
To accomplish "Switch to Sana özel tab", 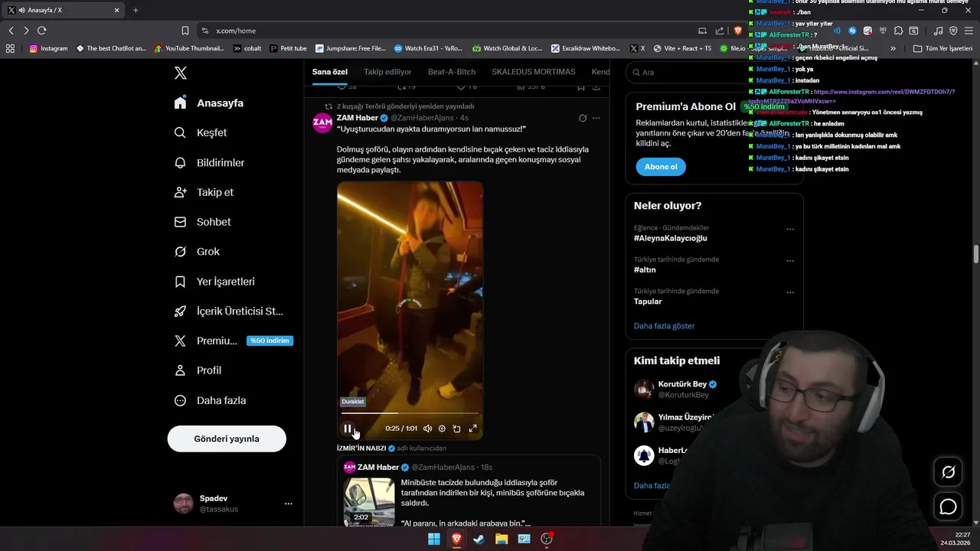I will pos(330,72).
